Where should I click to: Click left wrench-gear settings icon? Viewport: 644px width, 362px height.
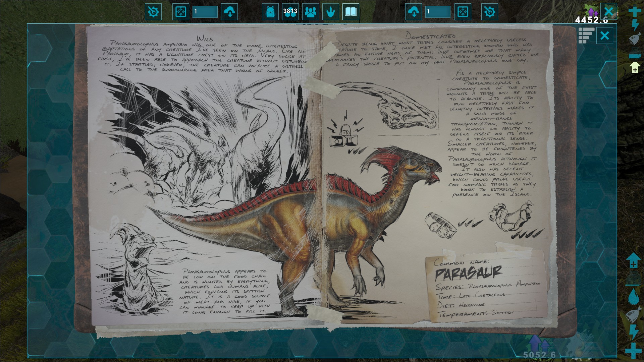click(153, 12)
